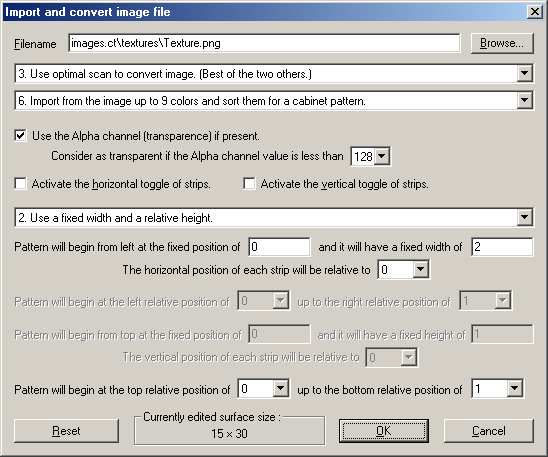Open horizontal strip relative position dropdown

(x=404, y=270)
